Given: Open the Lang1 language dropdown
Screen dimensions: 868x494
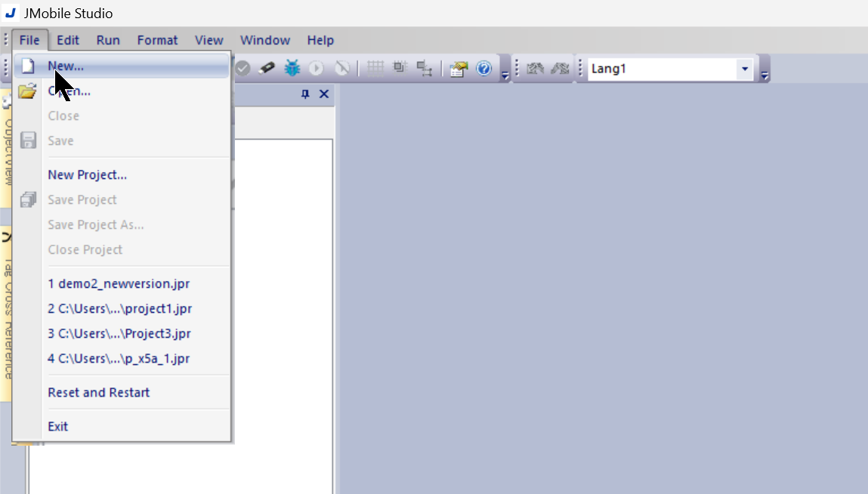Looking at the screenshot, I should (745, 69).
